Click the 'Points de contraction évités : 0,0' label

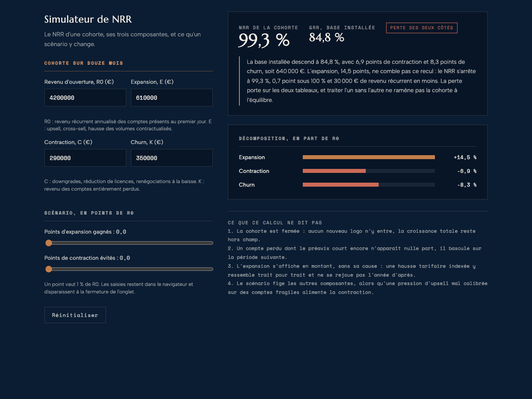[x=87, y=258]
